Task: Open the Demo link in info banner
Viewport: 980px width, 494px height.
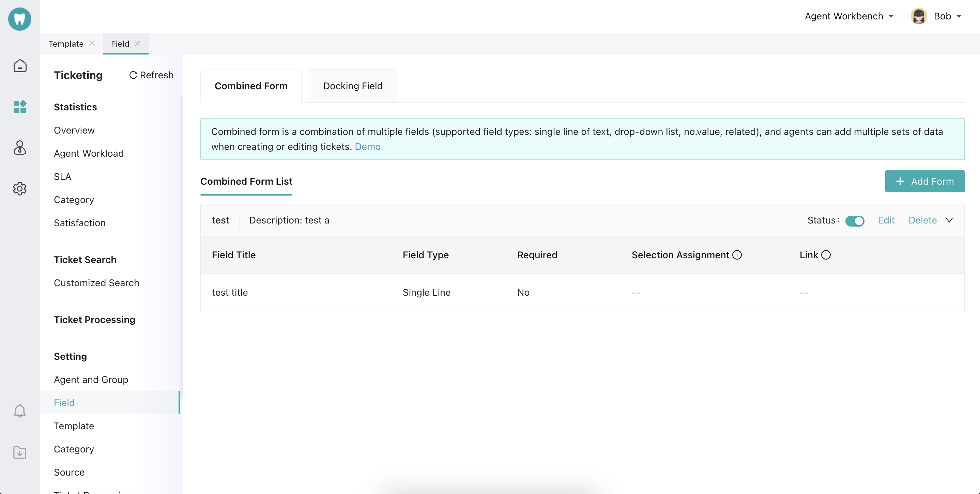Action: click(x=367, y=146)
